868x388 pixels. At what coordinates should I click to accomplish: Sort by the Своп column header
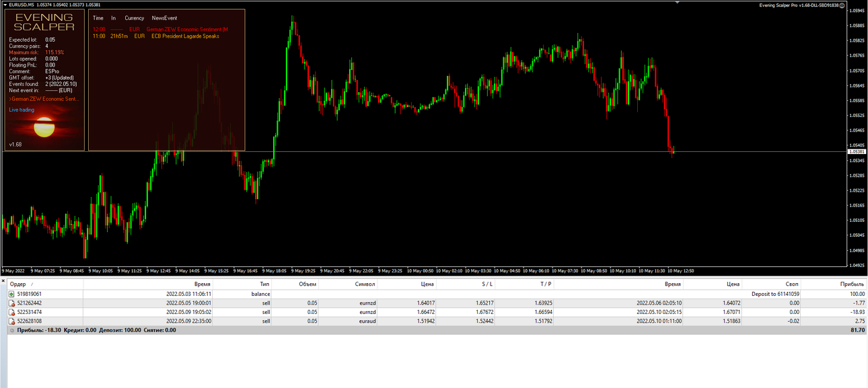pyautogui.click(x=793, y=284)
